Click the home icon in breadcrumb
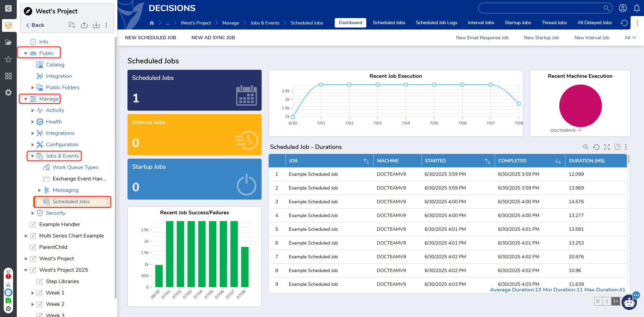644x317 pixels. pyautogui.click(x=152, y=23)
